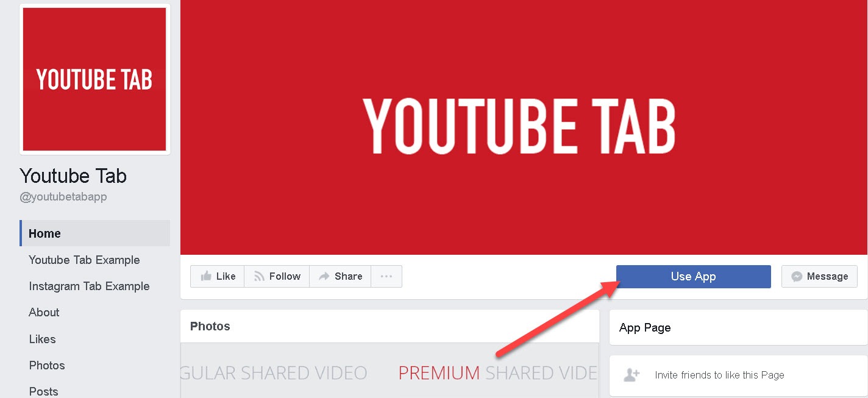Click the @youtubetabapp username link
The image size is (868, 398).
[63, 196]
